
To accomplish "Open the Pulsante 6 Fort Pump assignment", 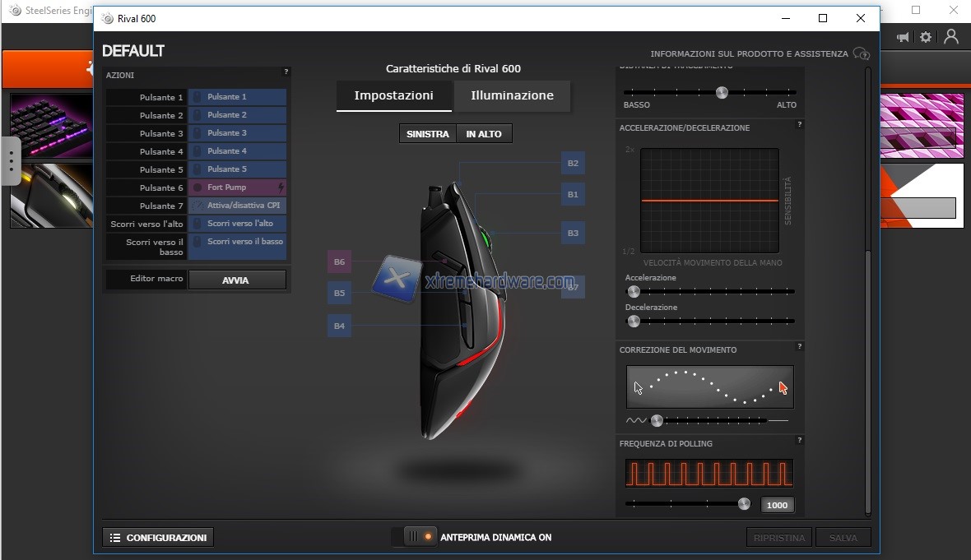I will pos(237,187).
